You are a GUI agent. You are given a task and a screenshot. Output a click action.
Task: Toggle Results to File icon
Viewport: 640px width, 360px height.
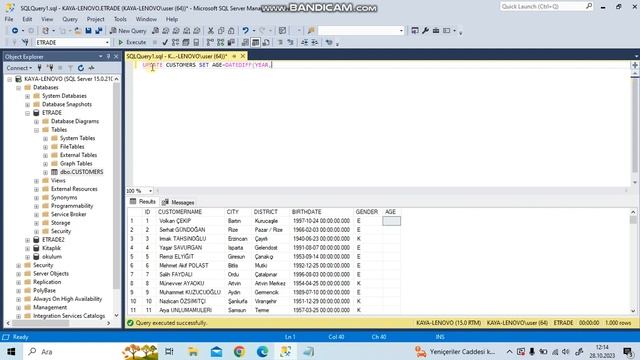point(266,42)
